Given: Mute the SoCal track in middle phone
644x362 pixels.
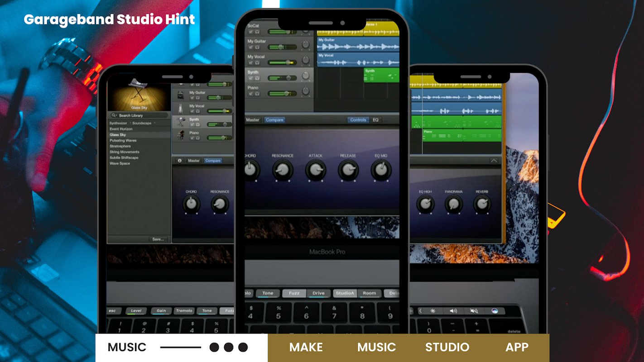Looking at the screenshot, I should (x=250, y=32).
